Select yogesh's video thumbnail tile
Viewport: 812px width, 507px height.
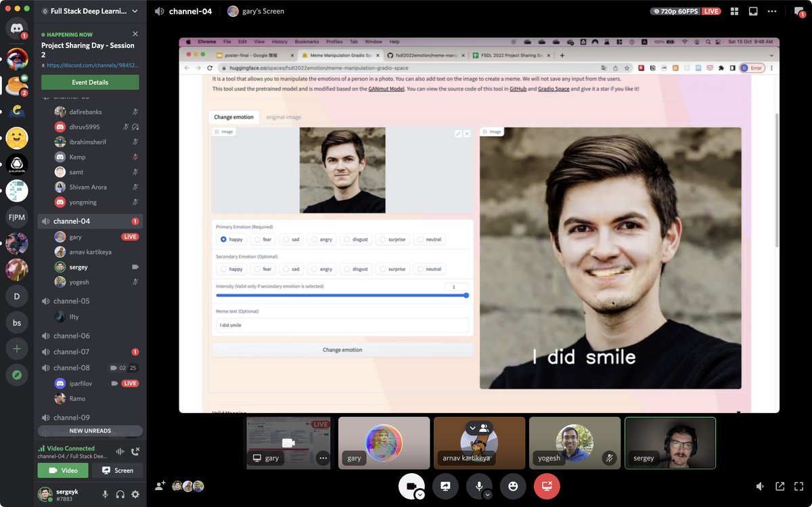574,443
